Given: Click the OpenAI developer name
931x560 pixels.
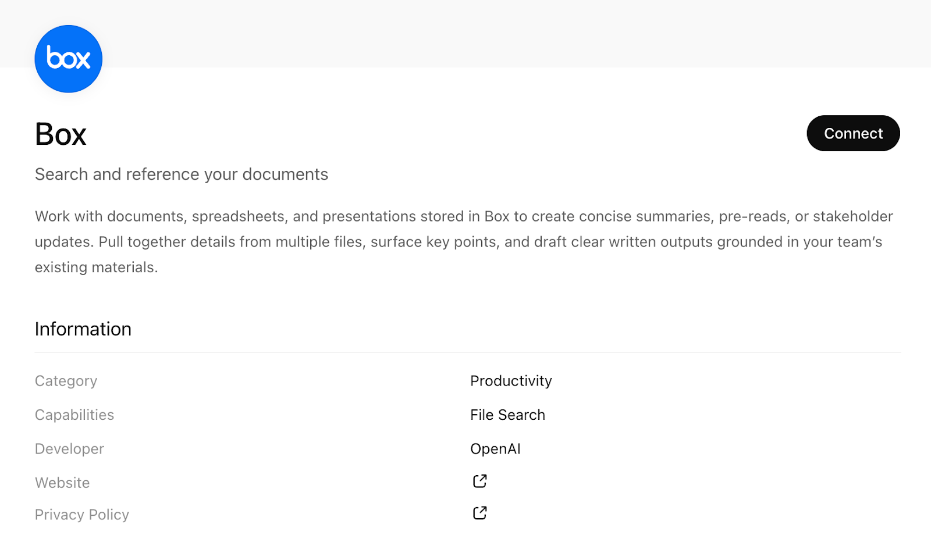Looking at the screenshot, I should 495,448.
